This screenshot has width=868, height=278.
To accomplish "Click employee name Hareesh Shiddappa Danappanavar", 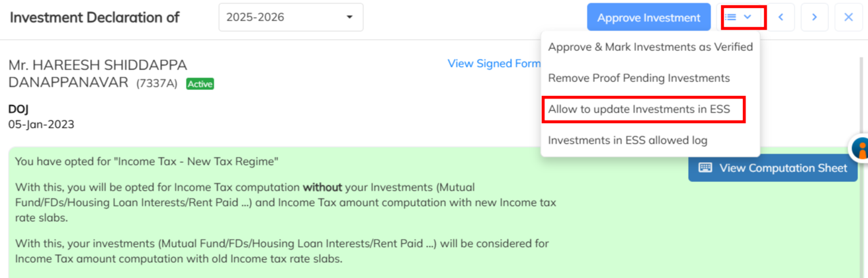I will click(97, 73).
